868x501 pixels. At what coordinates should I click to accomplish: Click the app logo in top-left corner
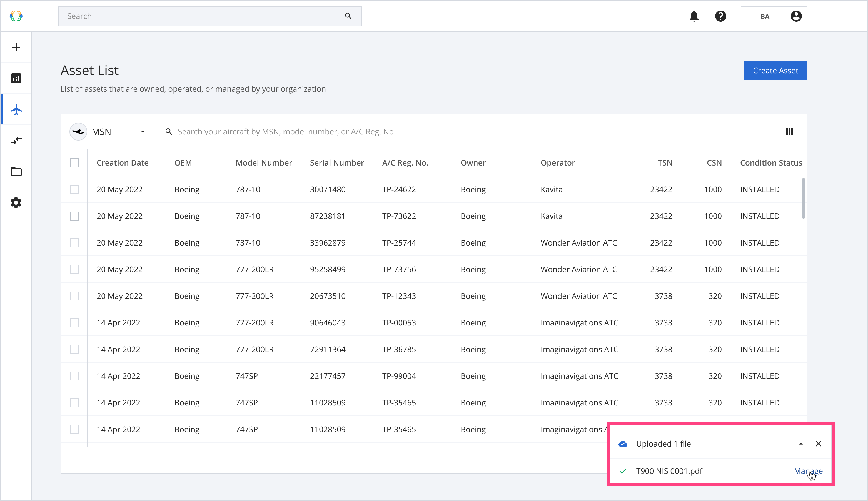(x=16, y=16)
